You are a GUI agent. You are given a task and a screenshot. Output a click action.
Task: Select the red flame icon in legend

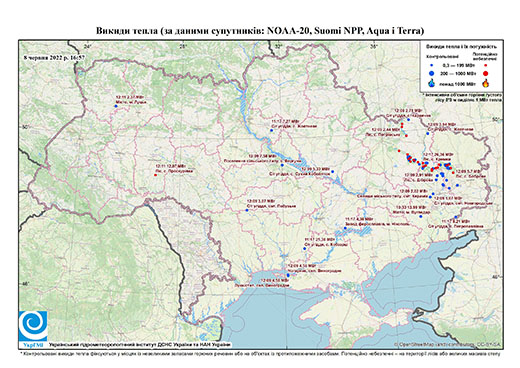(486, 83)
